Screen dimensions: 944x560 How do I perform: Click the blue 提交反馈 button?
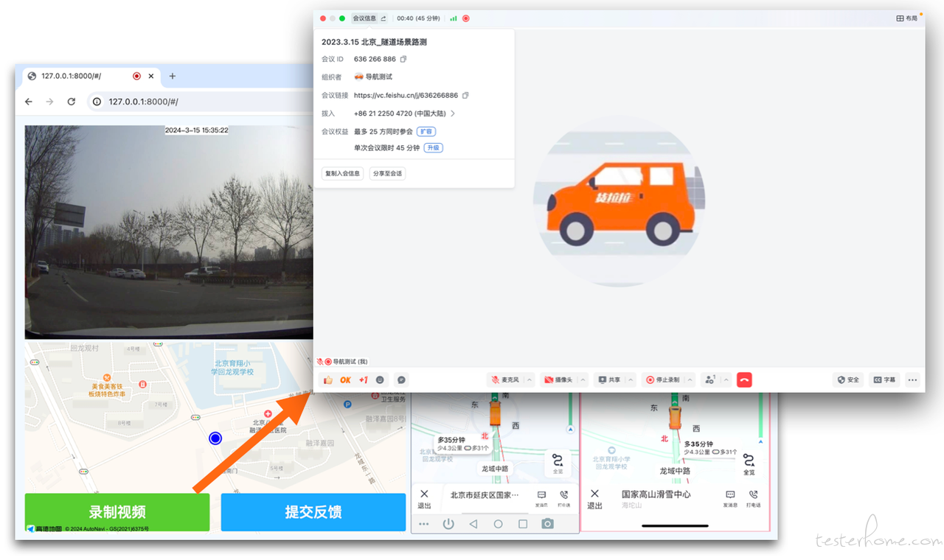313,512
